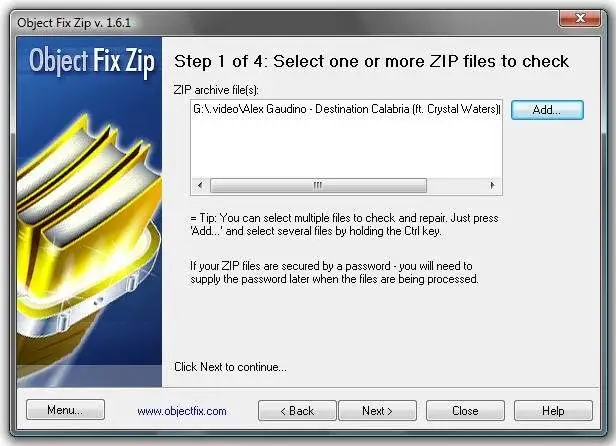616x446 pixels.
Task: Click the 'Click Next to continue...' text
Action: point(230,367)
